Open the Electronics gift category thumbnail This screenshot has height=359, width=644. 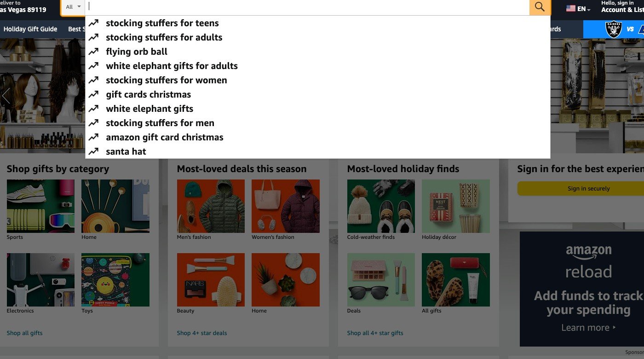click(x=40, y=280)
